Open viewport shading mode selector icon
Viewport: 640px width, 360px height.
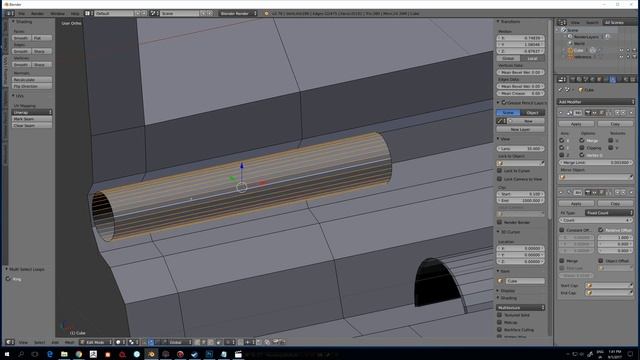120,342
